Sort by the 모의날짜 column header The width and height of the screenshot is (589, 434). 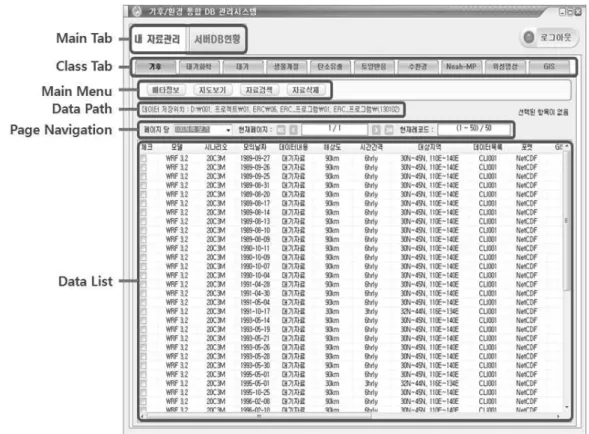point(255,147)
